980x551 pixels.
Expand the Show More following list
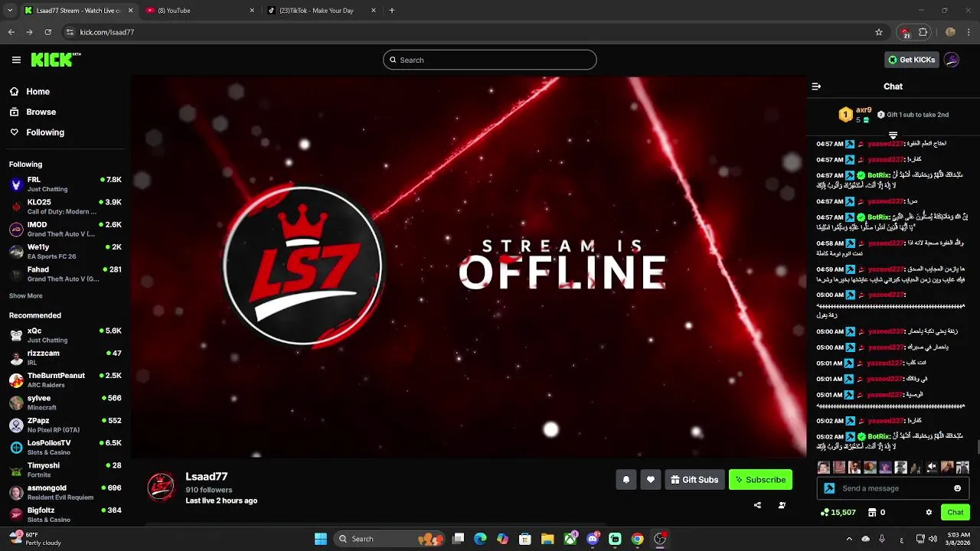[26, 295]
